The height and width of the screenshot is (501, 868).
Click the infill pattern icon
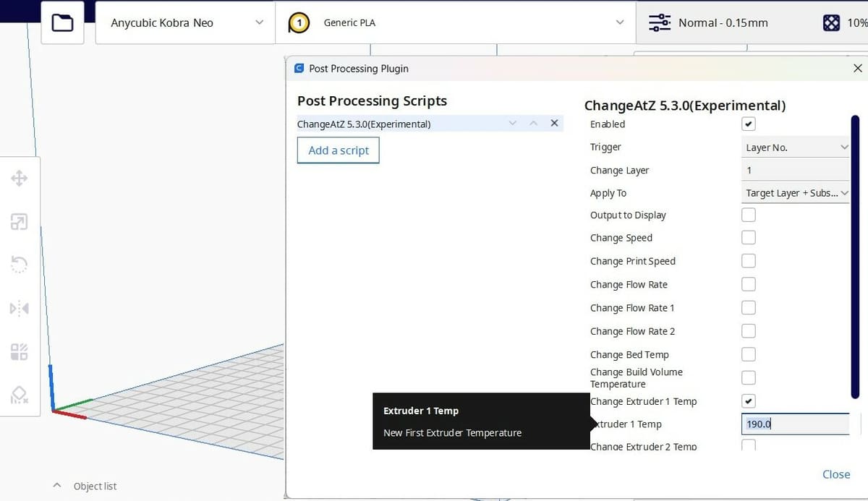click(x=831, y=23)
